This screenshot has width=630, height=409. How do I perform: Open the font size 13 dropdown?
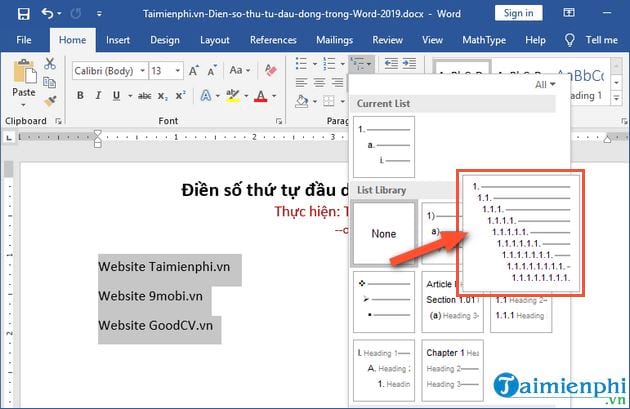(x=177, y=71)
